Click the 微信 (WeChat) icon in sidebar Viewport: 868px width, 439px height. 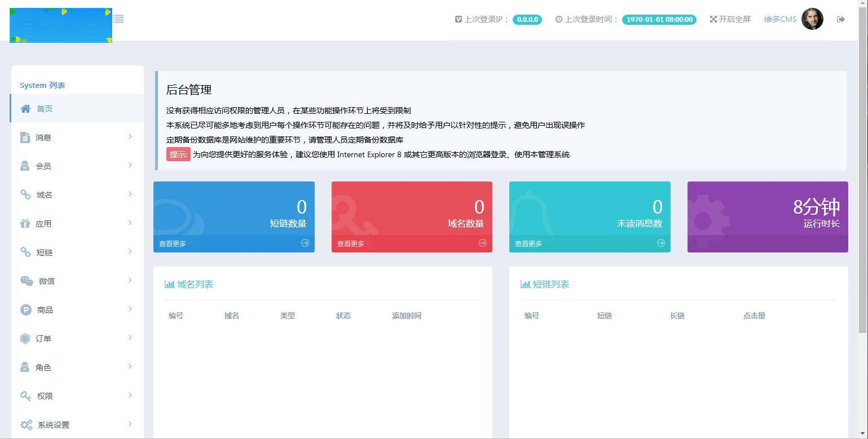pos(25,281)
